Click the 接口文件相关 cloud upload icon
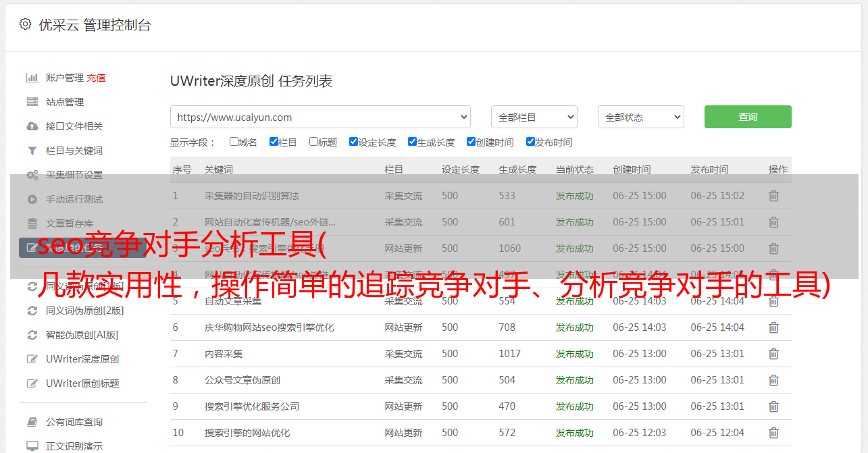868x453 pixels. pyautogui.click(x=32, y=126)
